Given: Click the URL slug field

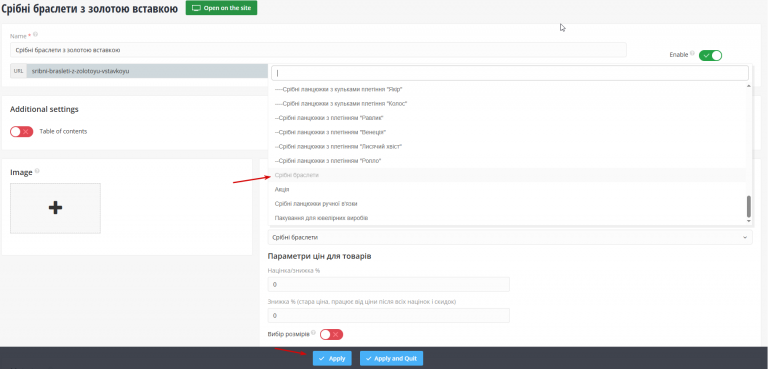Looking at the screenshot, I should pyautogui.click(x=147, y=71).
